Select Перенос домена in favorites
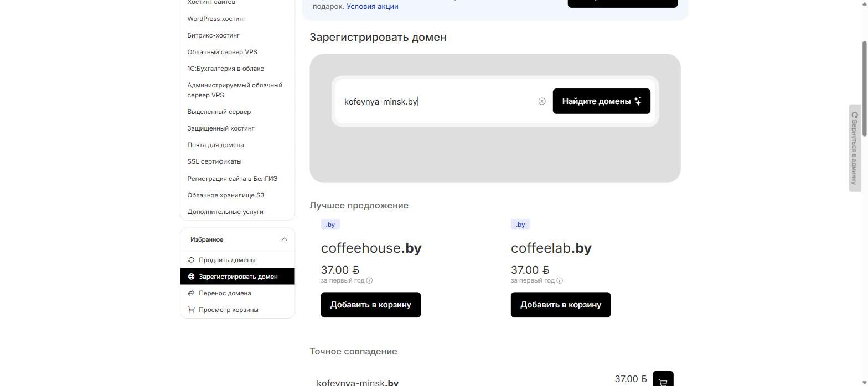The width and height of the screenshot is (868, 386). (x=237, y=293)
